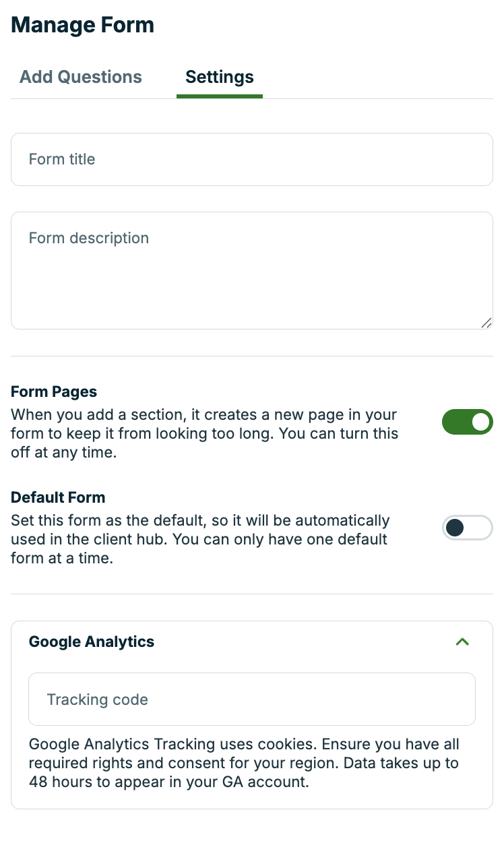Focus the Form description text area
Image resolution: width=504 pixels, height=841 pixels.
pos(251,270)
